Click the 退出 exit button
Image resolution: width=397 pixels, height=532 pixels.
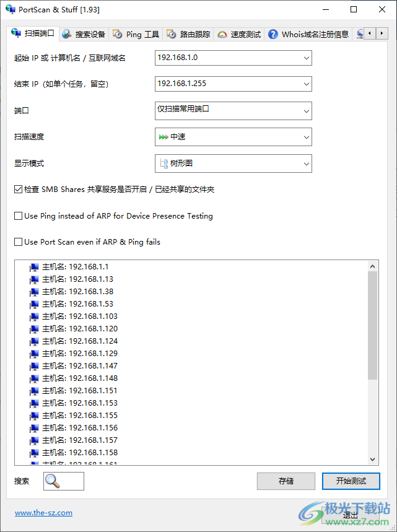(x=351, y=515)
